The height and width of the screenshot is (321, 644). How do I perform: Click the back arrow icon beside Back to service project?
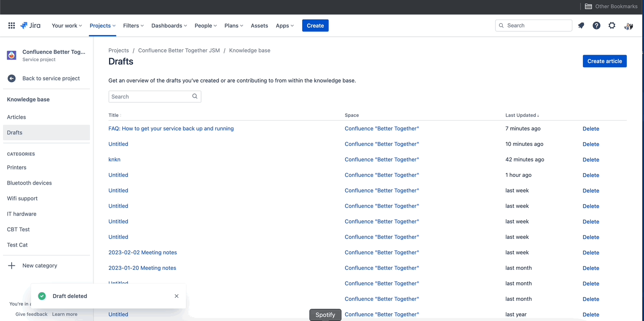[12, 78]
